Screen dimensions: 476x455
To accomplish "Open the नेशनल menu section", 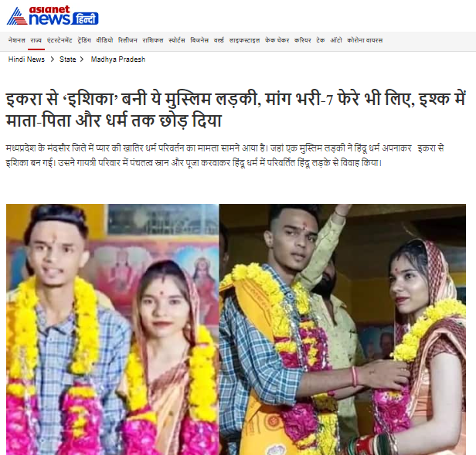I will pos(17,40).
